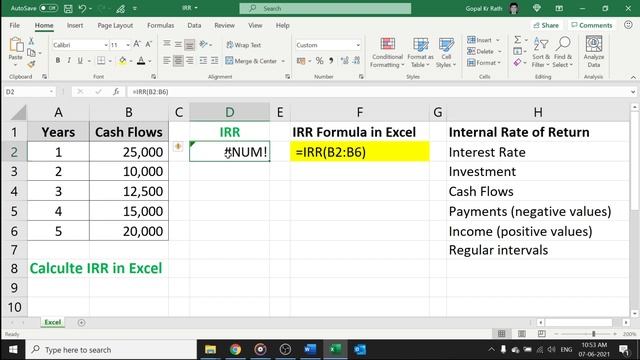Decrease font size with smaller A icon
The image size is (640, 360).
[x=149, y=44]
